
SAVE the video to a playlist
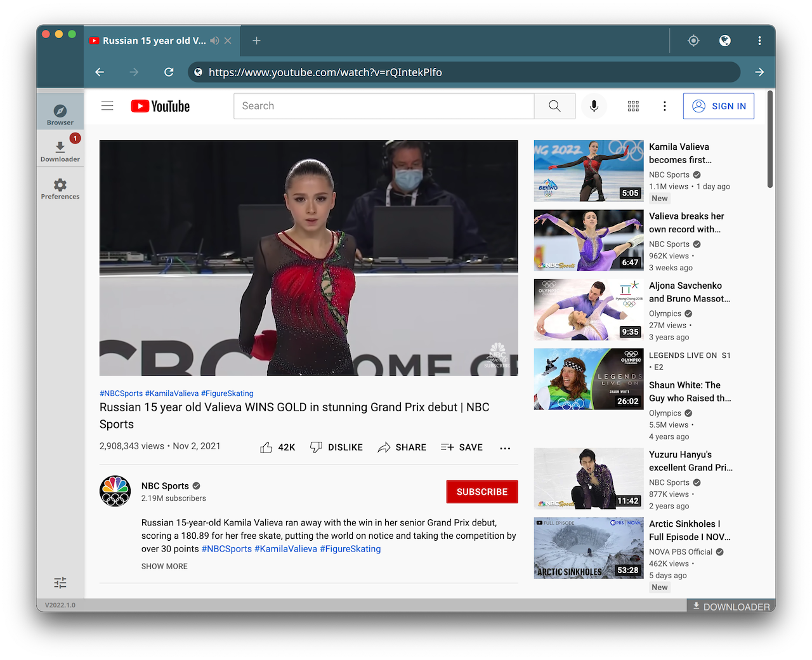(x=462, y=447)
